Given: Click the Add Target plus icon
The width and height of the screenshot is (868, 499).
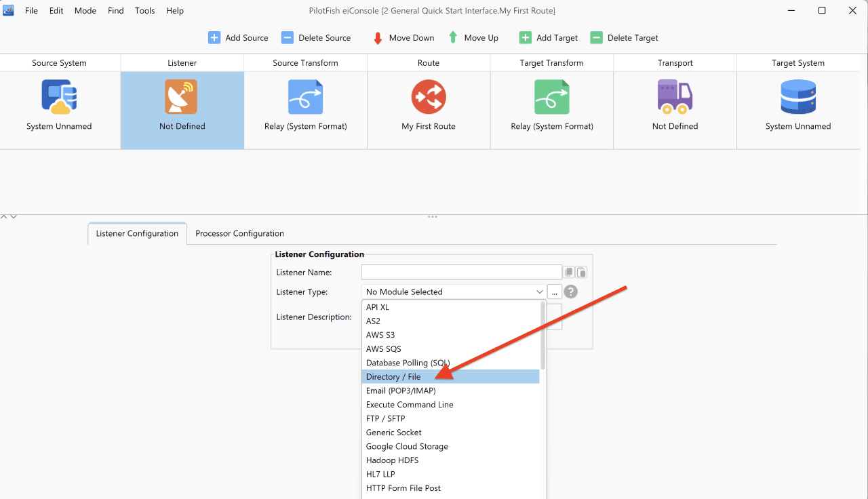Looking at the screenshot, I should (526, 38).
